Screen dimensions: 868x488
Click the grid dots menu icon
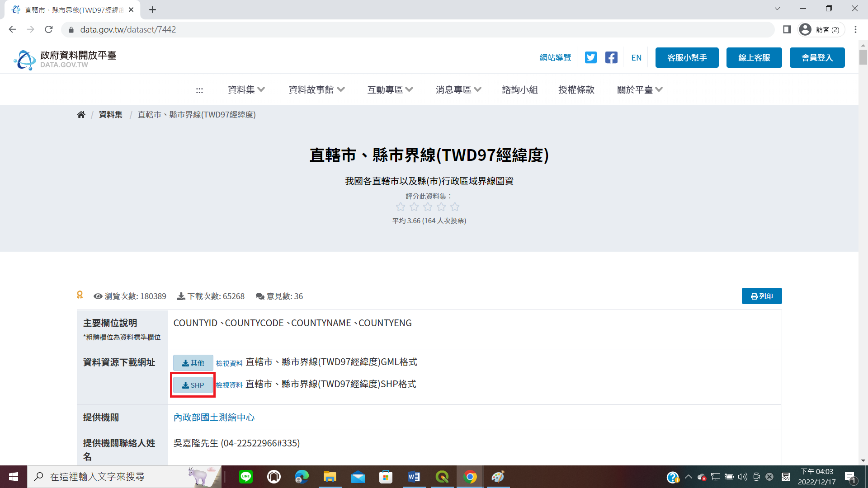[199, 90]
